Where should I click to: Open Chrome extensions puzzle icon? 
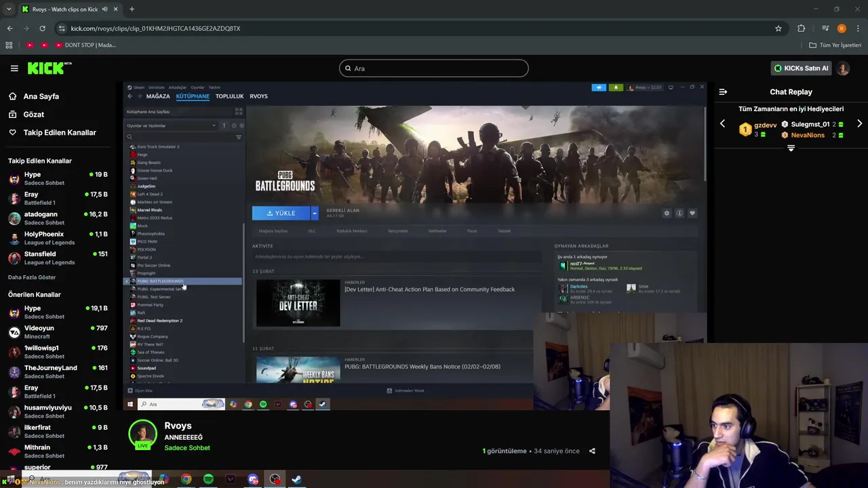point(802,28)
